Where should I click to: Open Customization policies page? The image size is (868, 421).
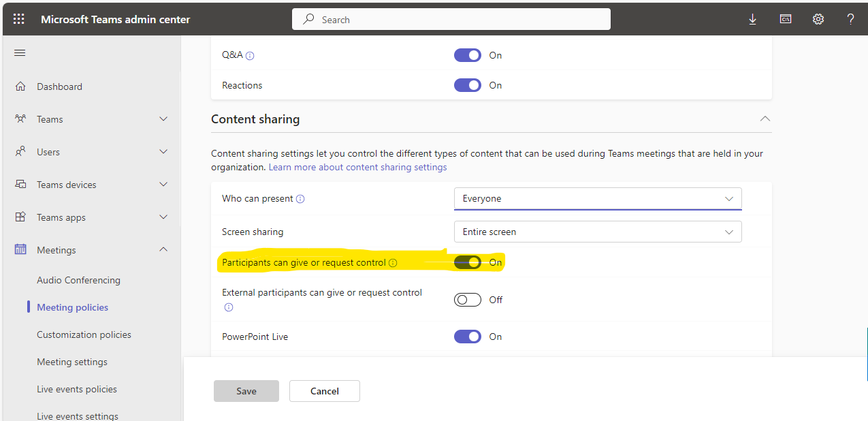coord(84,334)
